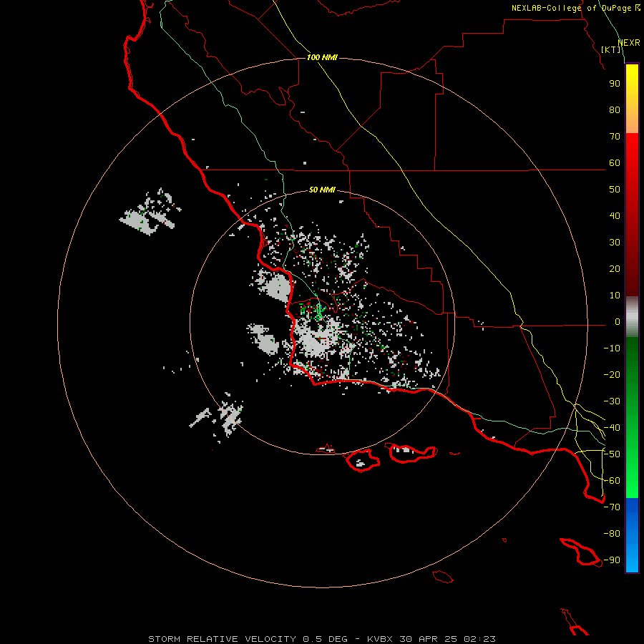Click the 40 value on the velocity scale
Screen dimensions: 644x644
coord(615,215)
